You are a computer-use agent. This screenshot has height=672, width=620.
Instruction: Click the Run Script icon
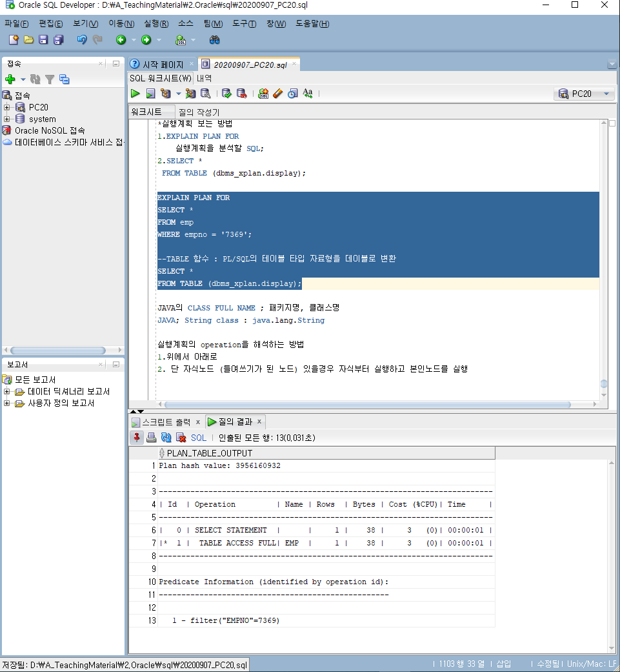click(151, 94)
